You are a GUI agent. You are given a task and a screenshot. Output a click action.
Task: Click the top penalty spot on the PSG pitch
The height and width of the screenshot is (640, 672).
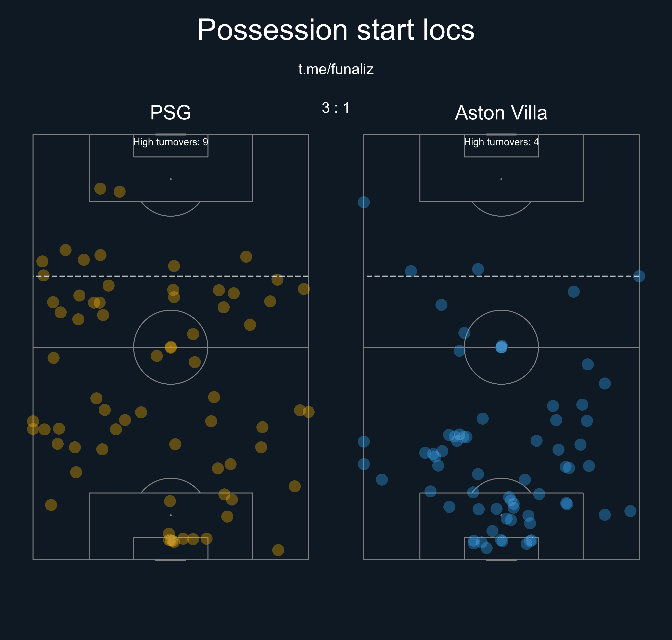[170, 179]
